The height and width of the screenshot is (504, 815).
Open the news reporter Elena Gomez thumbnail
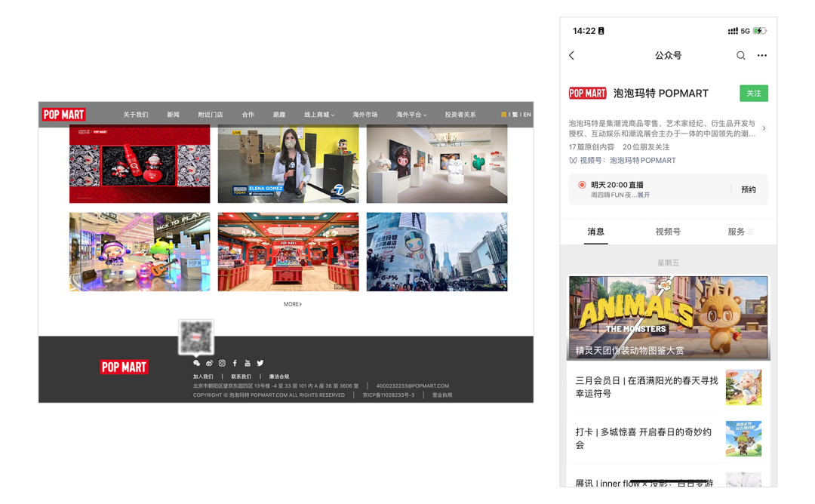288,164
